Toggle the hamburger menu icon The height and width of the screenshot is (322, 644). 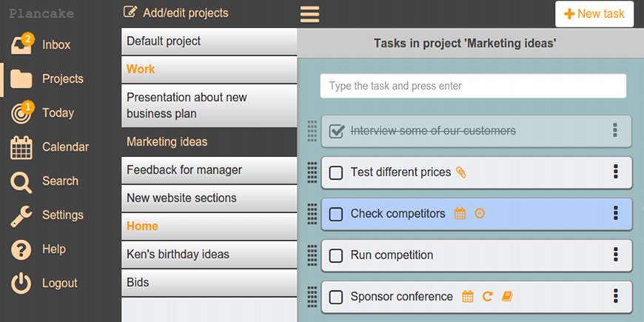pos(310,14)
